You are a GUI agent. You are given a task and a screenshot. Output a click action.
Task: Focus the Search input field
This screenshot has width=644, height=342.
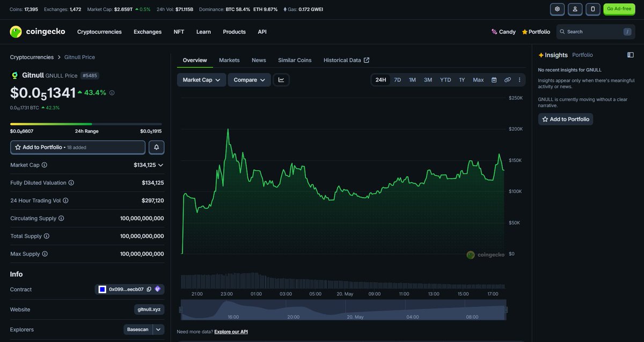pyautogui.click(x=596, y=32)
